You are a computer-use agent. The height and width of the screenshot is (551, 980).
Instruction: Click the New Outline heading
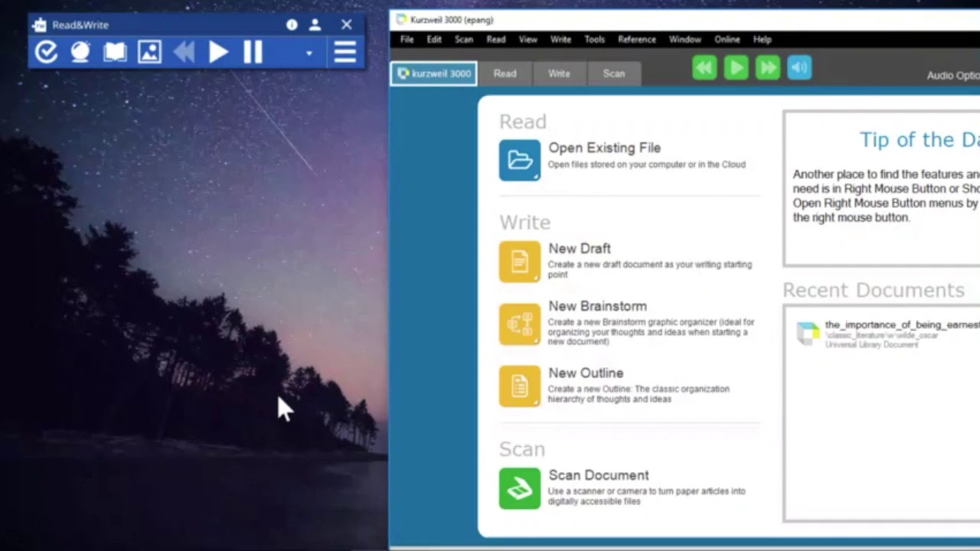coord(586,373)
